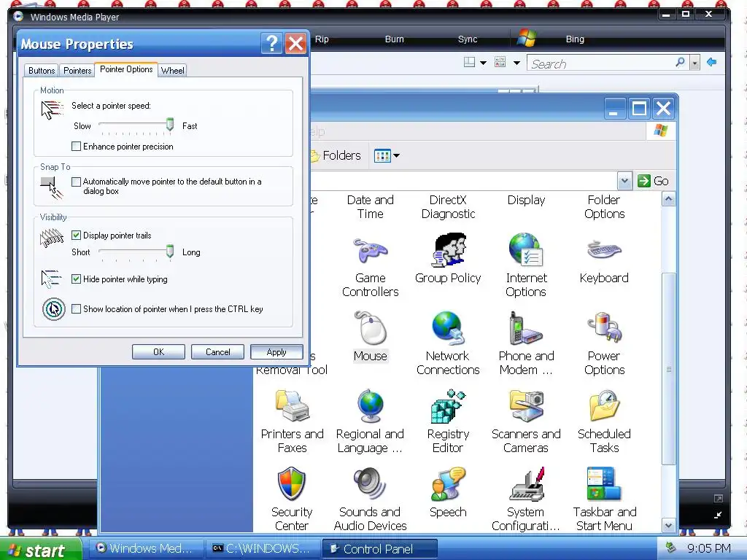Switch to the Wheel tab
Viewport: 747px width, 560px height.
(172, 71)
